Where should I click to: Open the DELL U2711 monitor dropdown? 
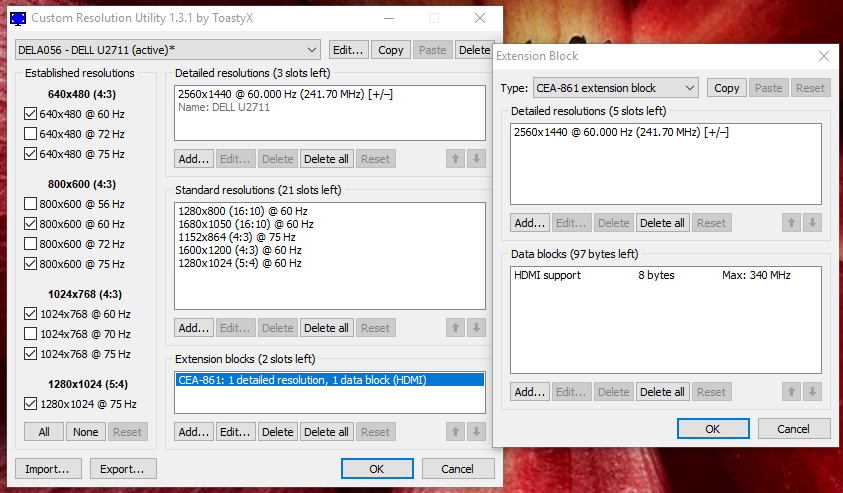click(x=167, y=50)
